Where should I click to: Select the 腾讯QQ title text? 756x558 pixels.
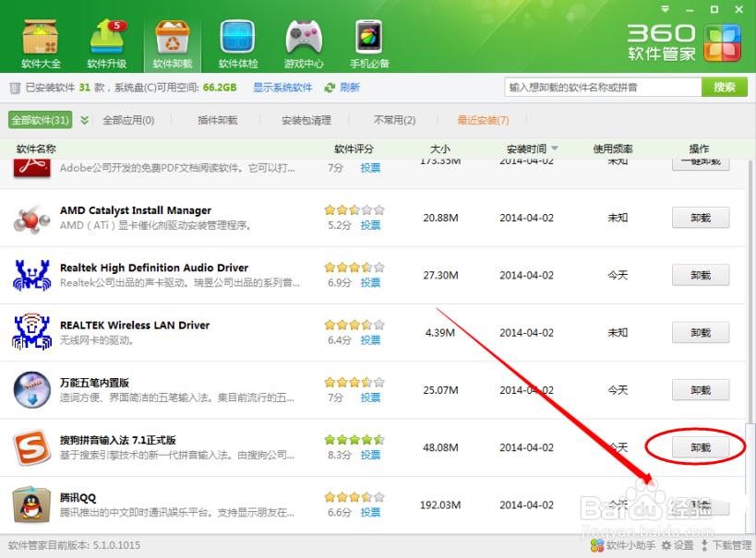point(78,497)
